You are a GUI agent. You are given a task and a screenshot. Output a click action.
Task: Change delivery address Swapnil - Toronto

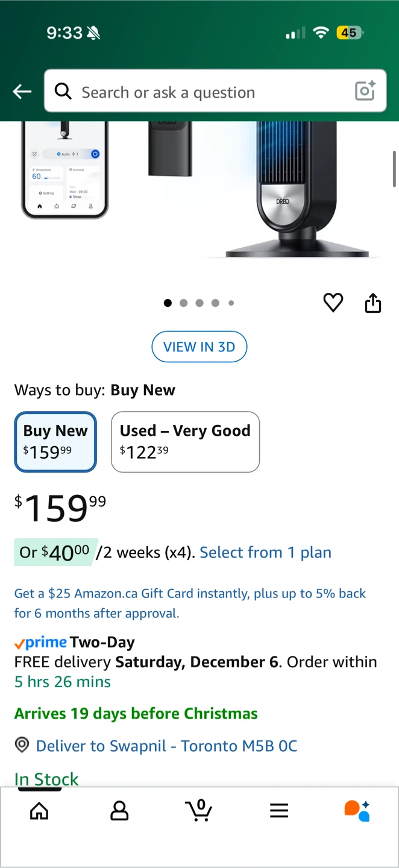coord(166,746)
